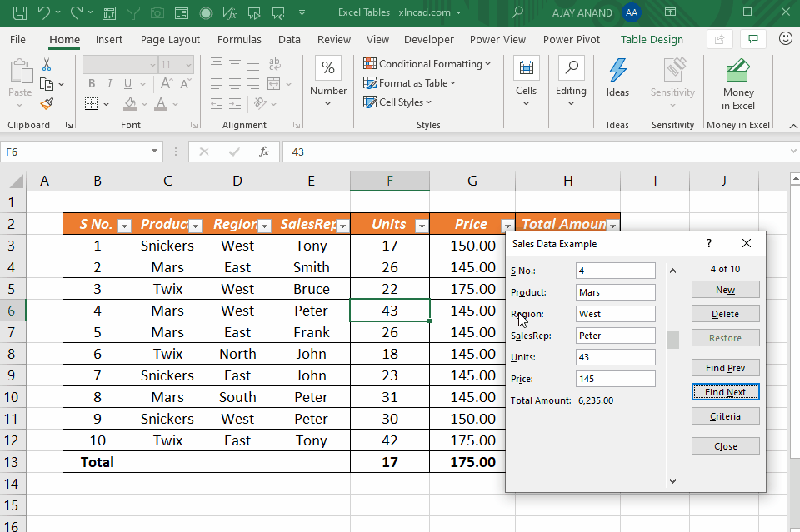Screen dimensions: 800x532
Task: Open Format as Table dropdown
Action: click(410, 83)
